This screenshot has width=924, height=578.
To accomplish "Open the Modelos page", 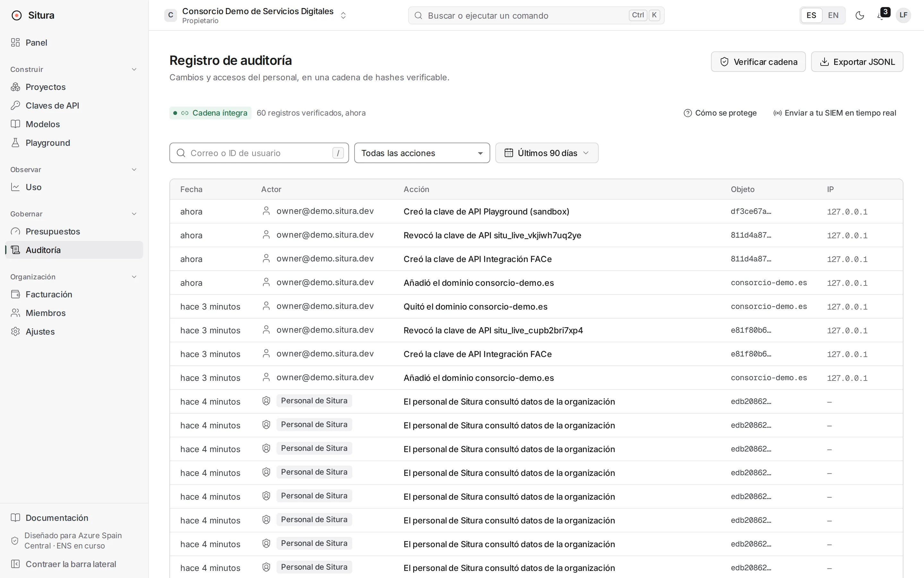I will [x=74, y=124].
